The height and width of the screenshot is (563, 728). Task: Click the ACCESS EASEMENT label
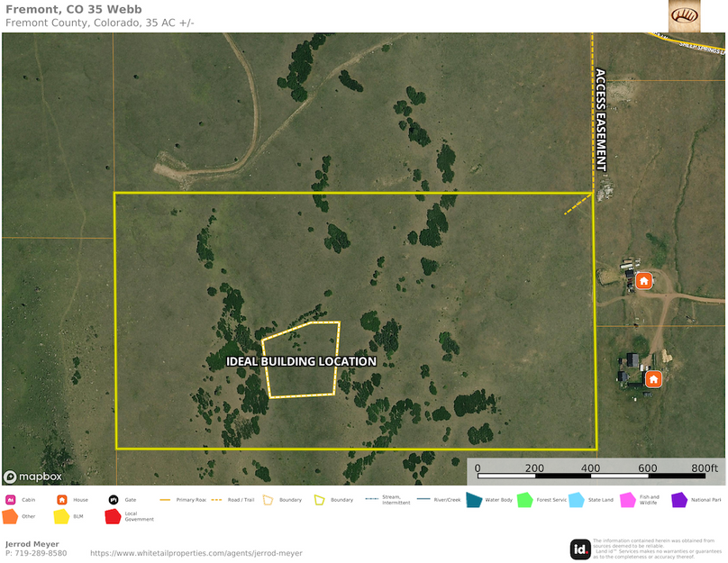pos(601,120)
